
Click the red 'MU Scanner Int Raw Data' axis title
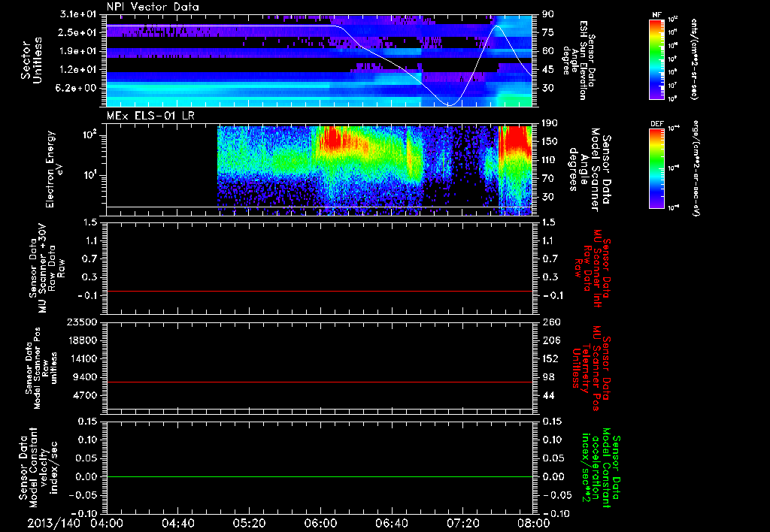593,268
